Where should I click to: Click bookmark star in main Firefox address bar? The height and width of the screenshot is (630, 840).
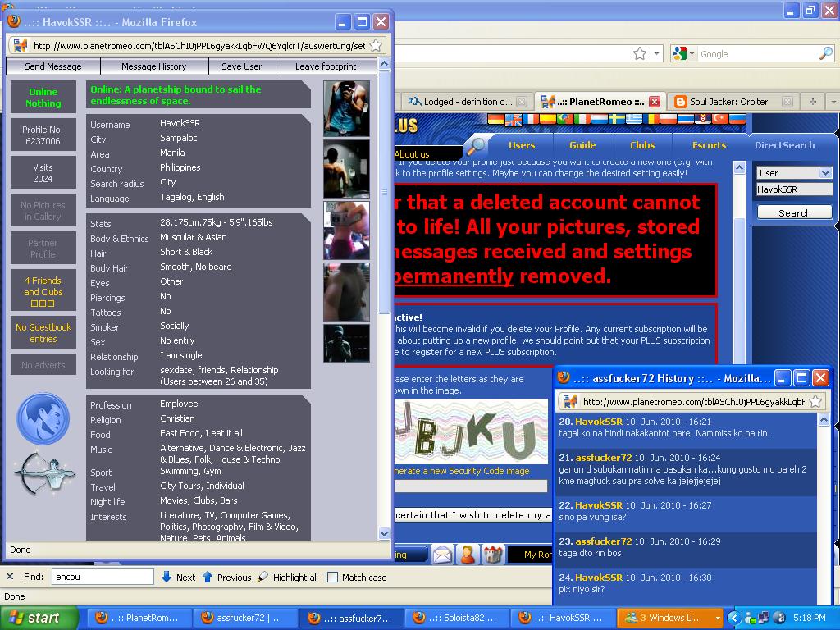(640, 53)
